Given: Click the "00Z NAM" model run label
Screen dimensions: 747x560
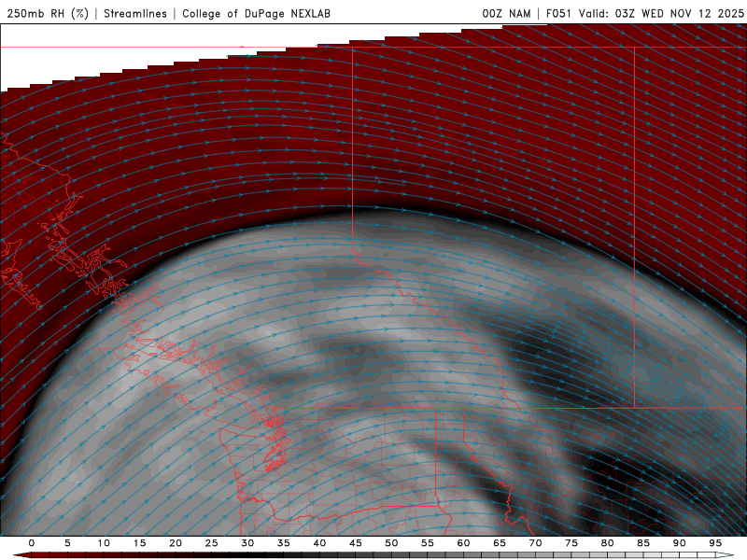Looking at the screenshot, I should click(506, 13).
